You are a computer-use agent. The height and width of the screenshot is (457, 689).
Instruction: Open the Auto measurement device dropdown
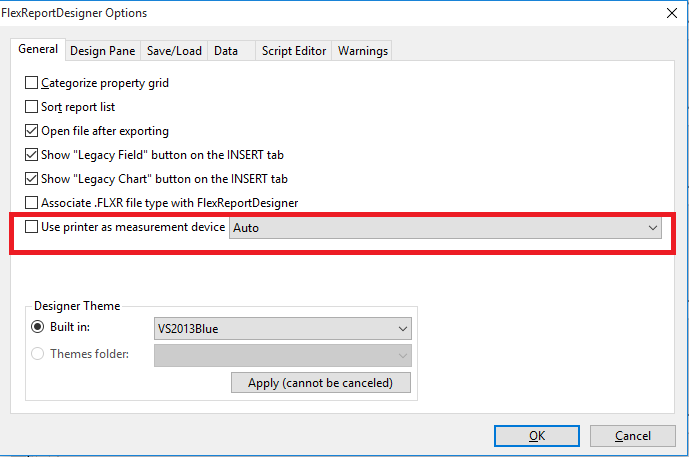[445, 228]
